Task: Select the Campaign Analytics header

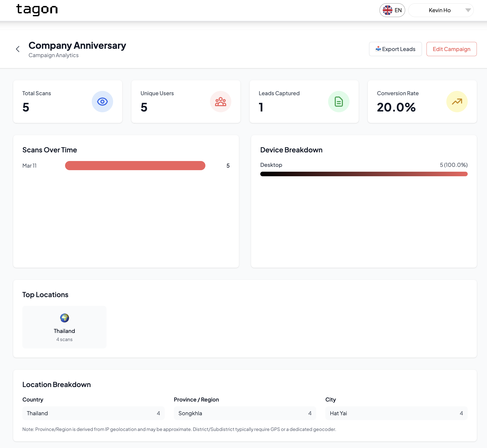Action: click(53, 55)
